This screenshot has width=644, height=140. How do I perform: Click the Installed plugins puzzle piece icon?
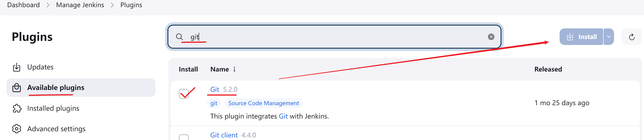click(x=17, y=108)
